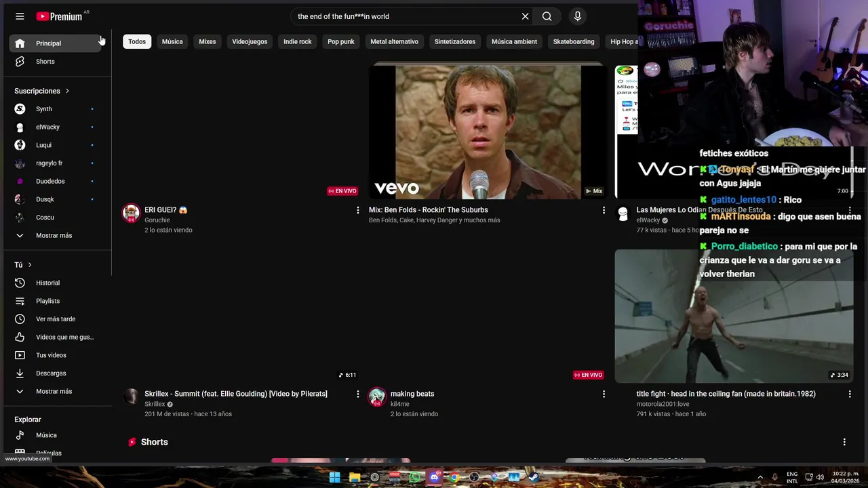The width and height of the screenshot is (868, 488).
Task: Select the Indie rock chip
Action: [x=298, y=41]
